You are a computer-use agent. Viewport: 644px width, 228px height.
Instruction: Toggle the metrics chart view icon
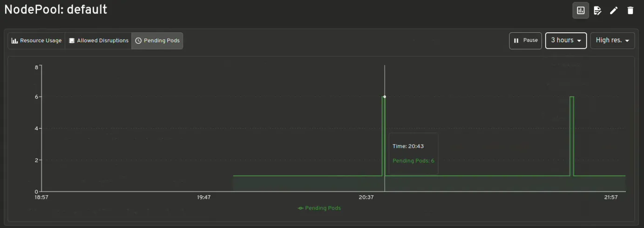(581, 10)
